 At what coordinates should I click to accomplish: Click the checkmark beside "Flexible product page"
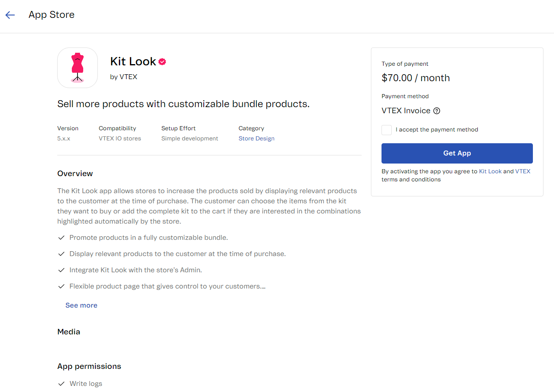pyautogui.click(x=61, y=286)
